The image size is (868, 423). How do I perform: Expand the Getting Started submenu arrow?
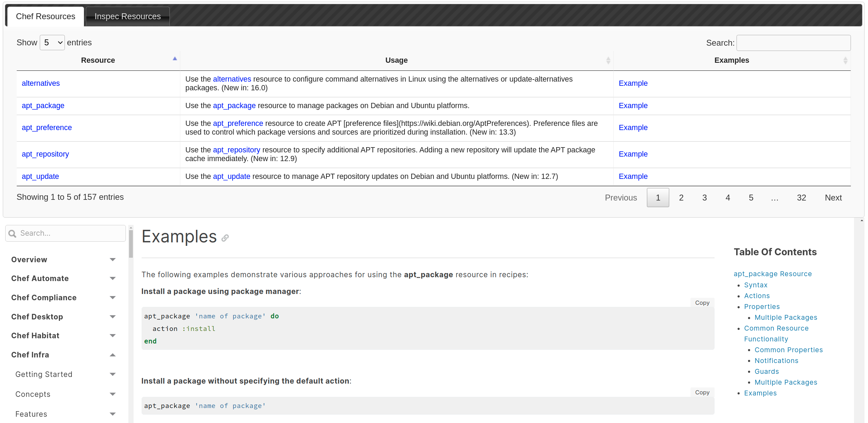point(112,375)
